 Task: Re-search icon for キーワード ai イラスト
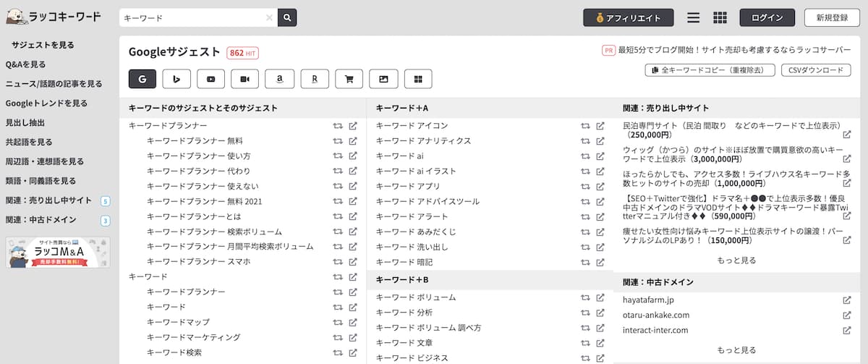pyautogui.click(x=585, y=171)
